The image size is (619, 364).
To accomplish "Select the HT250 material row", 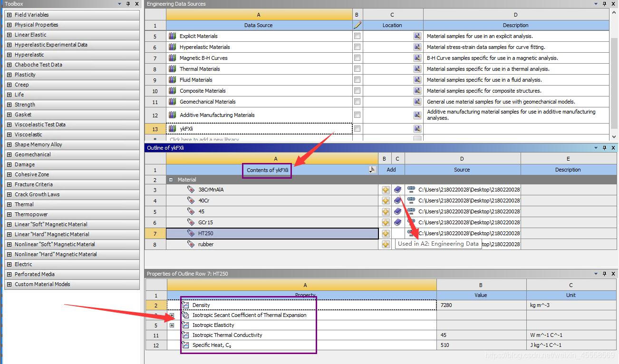I will [x=272, y=233].
